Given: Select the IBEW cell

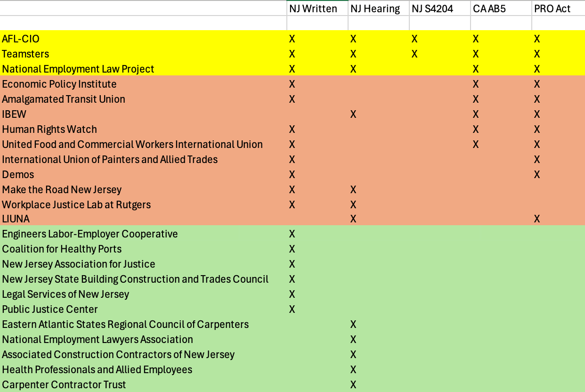Looking at the screenshot, I should pos(143,114).
